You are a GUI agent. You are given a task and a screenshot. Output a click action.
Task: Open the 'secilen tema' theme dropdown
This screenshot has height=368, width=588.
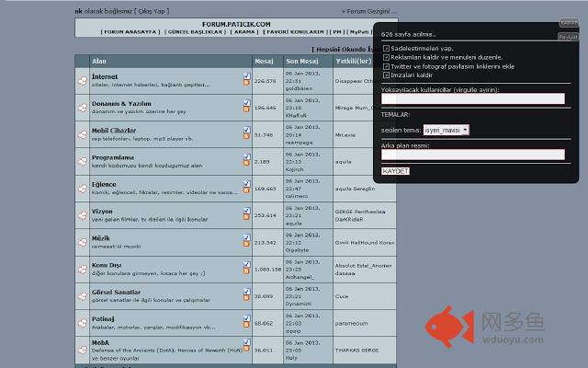446,131
